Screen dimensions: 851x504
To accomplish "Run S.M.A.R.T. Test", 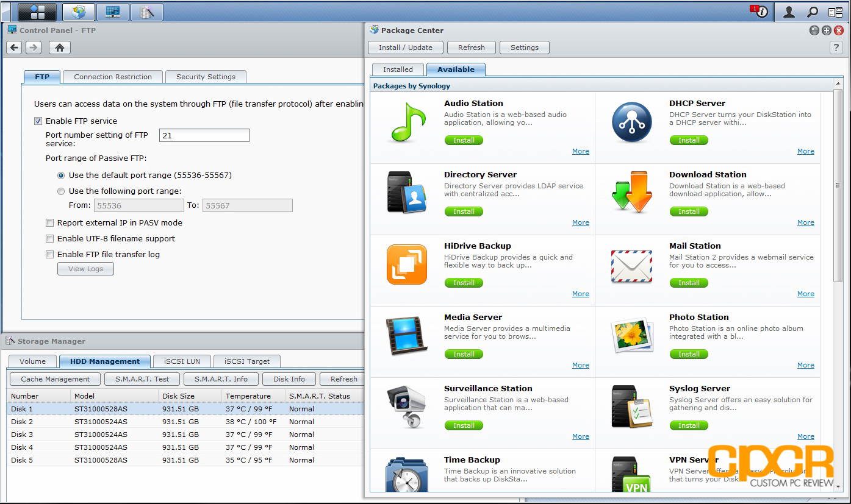I will [x=142, y=379].
